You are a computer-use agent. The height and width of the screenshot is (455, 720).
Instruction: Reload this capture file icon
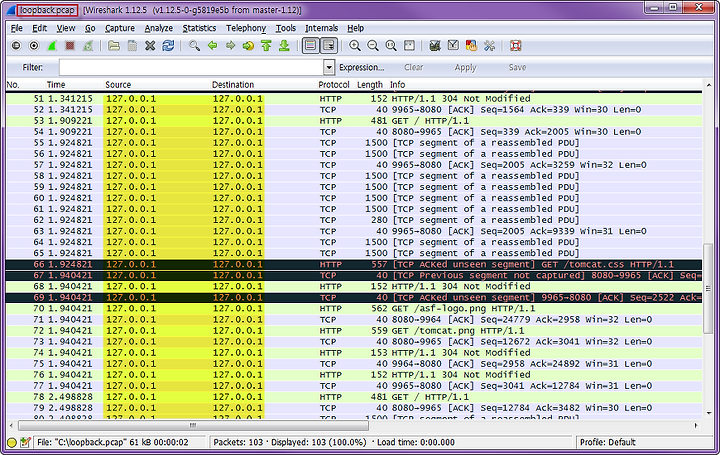click(x=168, y=45)
